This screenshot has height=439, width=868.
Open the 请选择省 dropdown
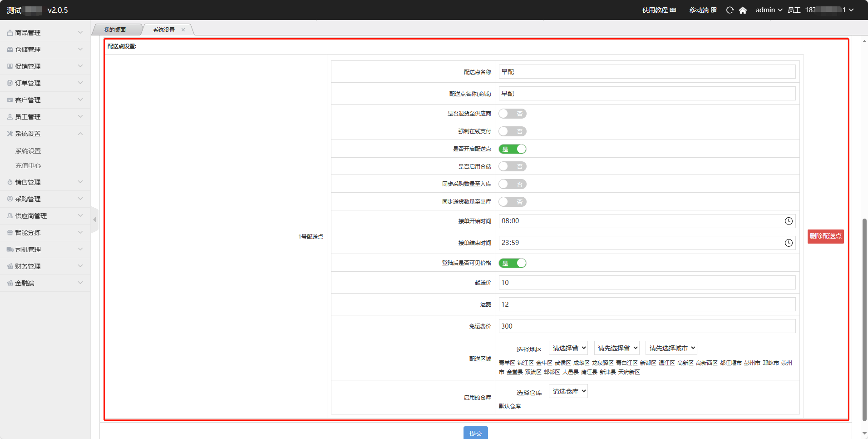[x=568, y=348]
